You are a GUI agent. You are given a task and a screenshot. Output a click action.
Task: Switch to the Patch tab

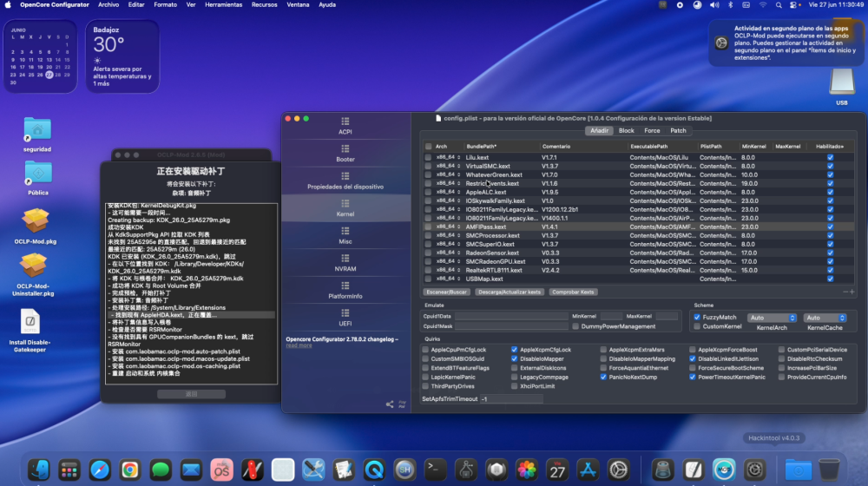pos(678,131)
